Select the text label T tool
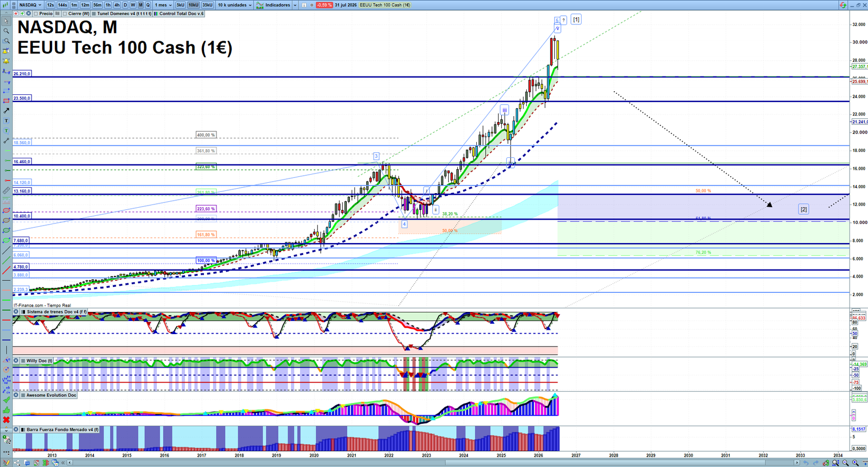The image size is (868, 467). (7, 121)
